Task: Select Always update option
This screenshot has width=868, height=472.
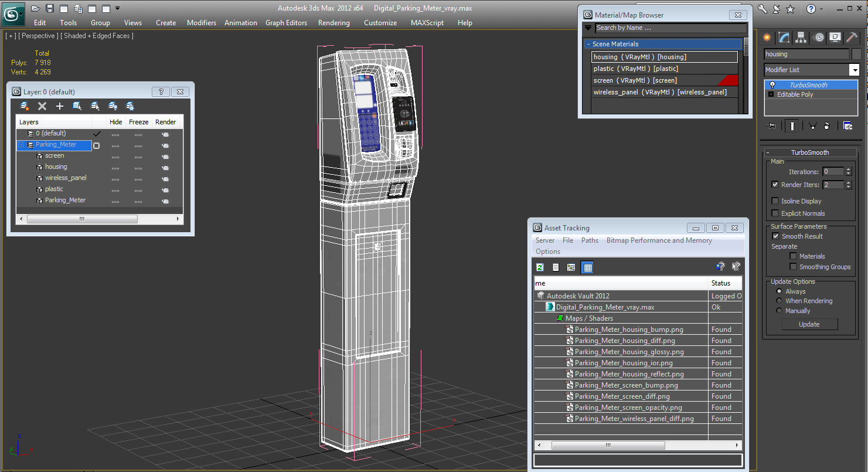Action: [779, 291]
